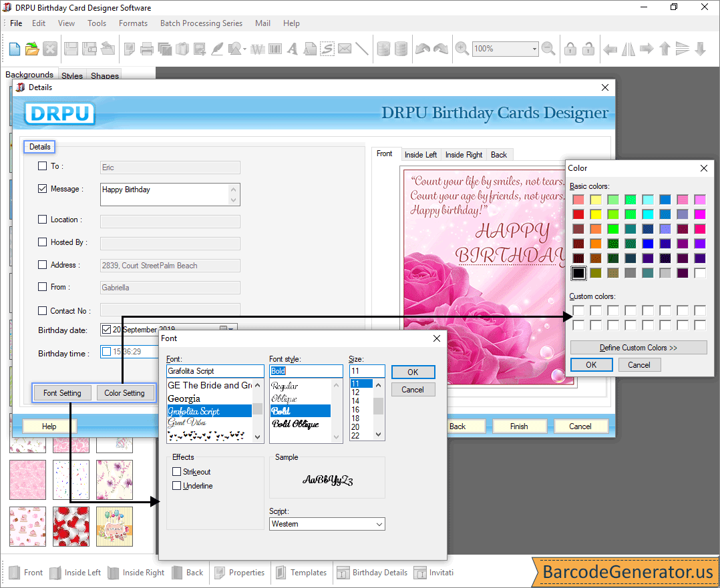Click Define Custom Colors button
Screen dimensions: 720x588
(639, 348)
